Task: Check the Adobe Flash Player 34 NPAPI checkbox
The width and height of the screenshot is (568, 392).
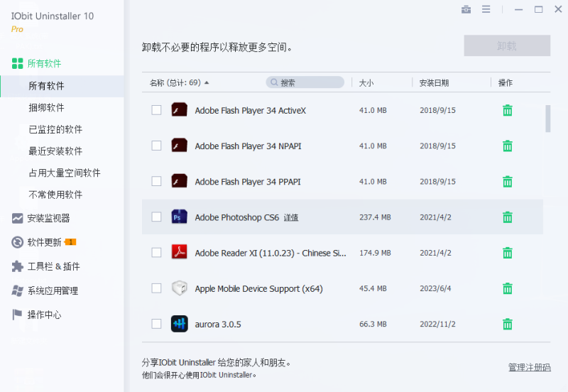Action: point(156,146)
